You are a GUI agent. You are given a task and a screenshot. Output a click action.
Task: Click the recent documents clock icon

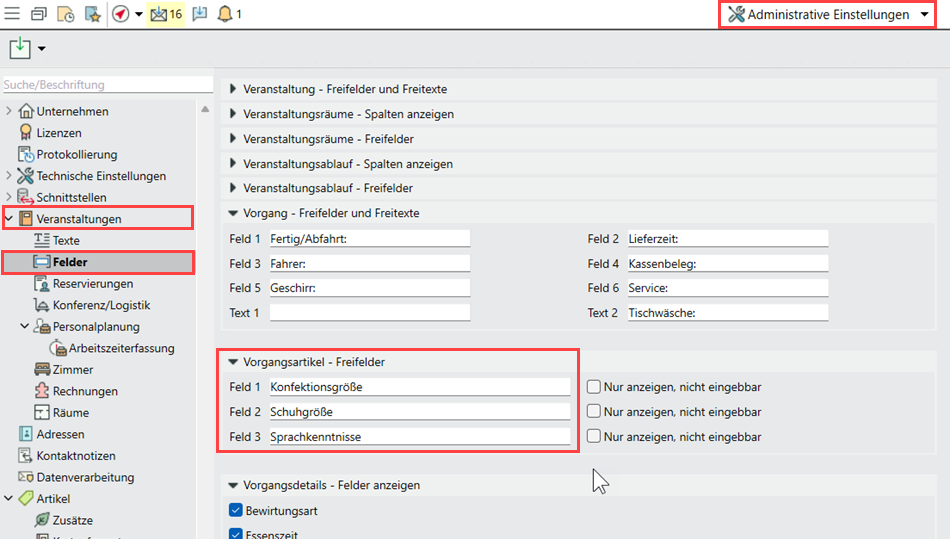pyautogui.click(x=65, y=13)
